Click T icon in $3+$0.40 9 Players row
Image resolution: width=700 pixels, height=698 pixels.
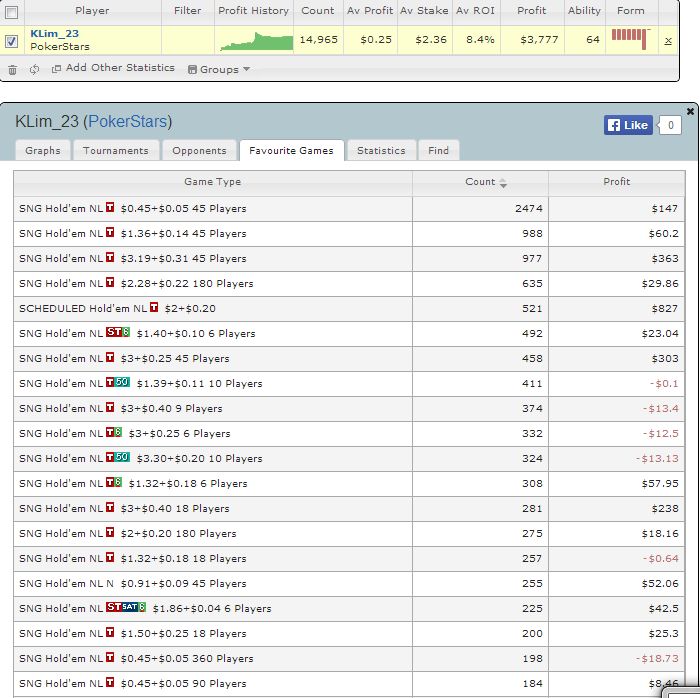pyautogui.click(x=110, y=407)
